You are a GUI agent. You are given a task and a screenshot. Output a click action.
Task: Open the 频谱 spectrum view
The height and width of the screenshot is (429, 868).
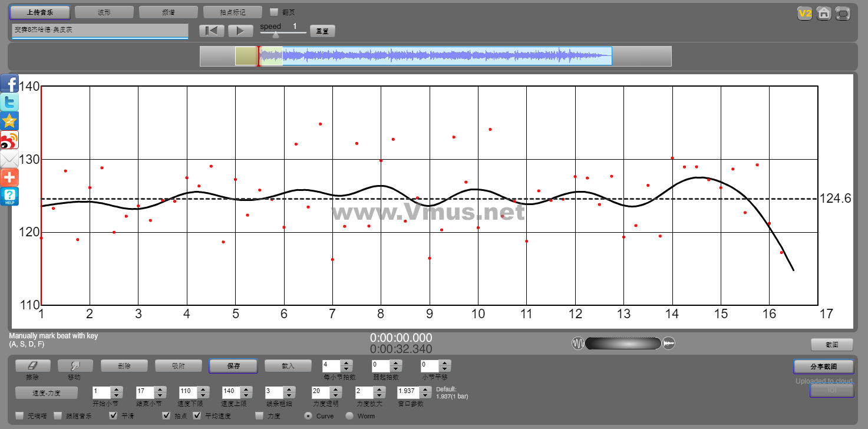[x=168, y=12]
